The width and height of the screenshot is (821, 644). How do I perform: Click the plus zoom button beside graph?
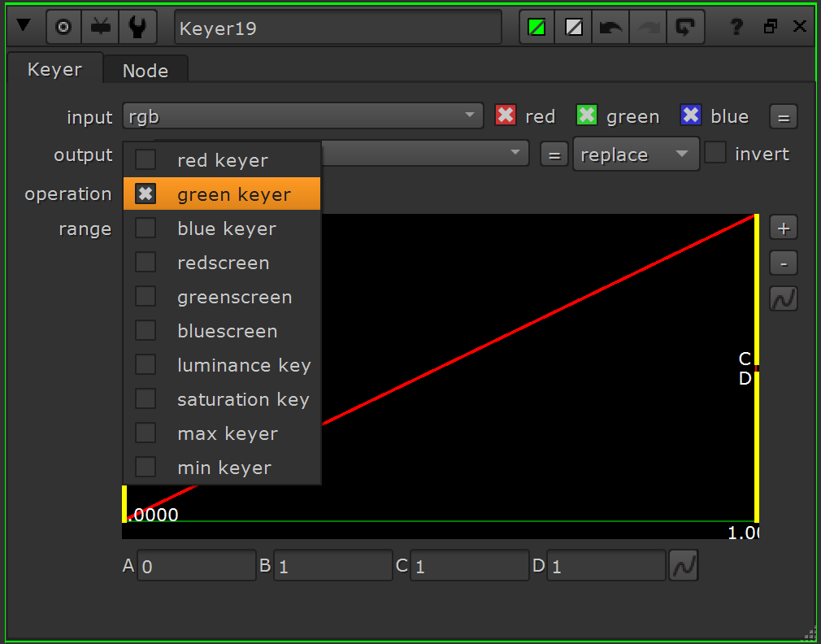784,228
